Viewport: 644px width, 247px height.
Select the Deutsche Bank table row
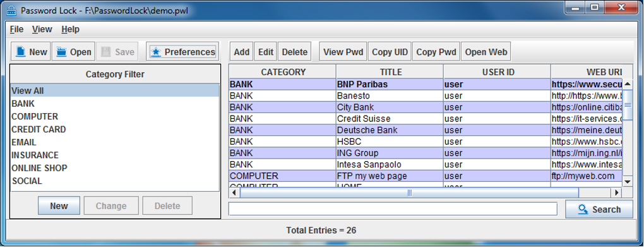[x=426, y=130]
